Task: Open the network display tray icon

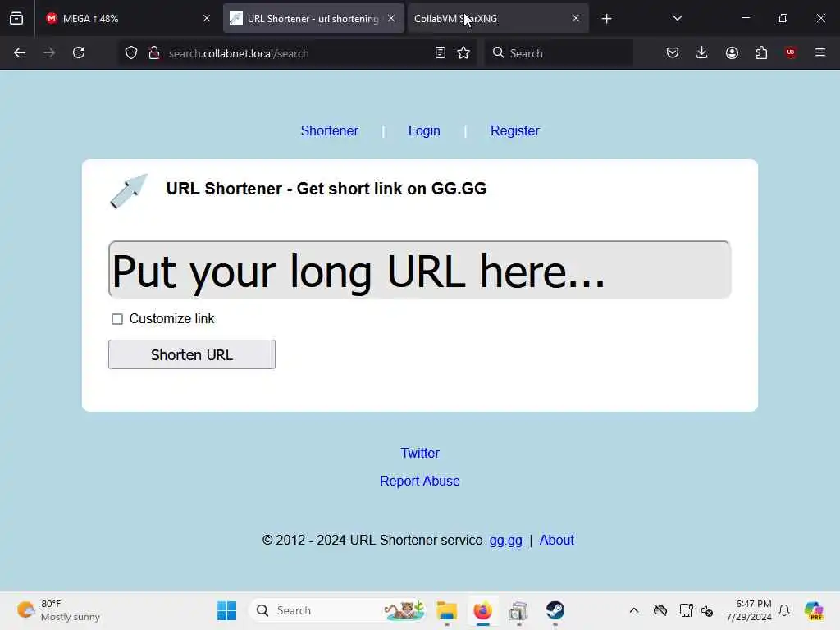Action: tap(686, 610)
